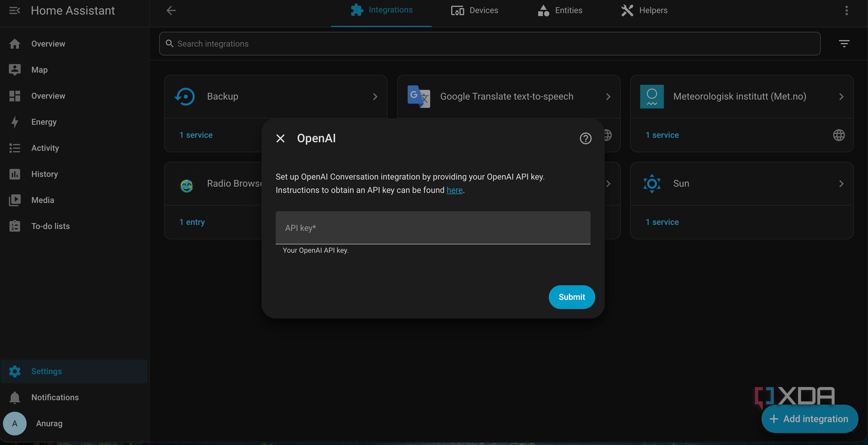
Task: Click the cloud globe icon on Met.no card
Action: tap(839, 135)
